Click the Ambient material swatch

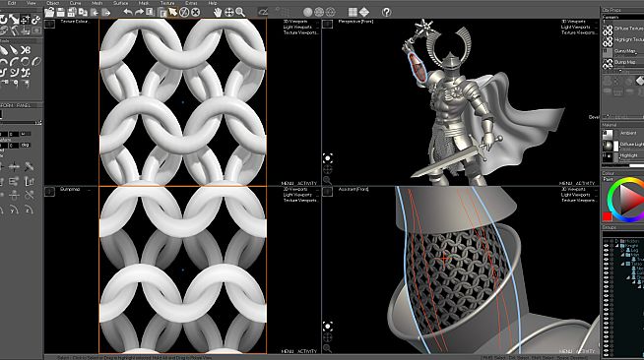pos(608,134)
